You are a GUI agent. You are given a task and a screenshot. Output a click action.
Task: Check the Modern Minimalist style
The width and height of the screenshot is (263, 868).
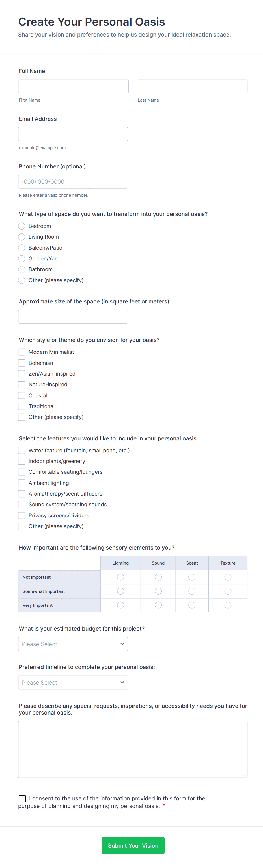tap(21, 352)
